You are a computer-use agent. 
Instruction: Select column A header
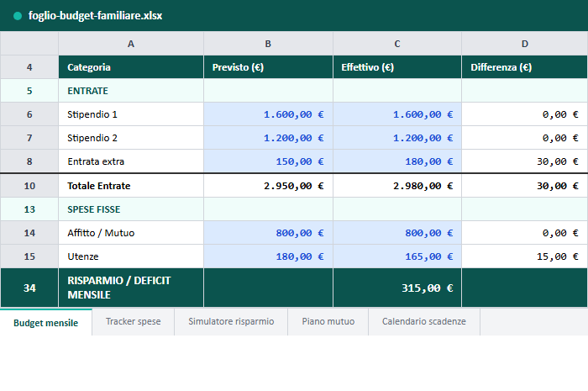tap(131, 44)
